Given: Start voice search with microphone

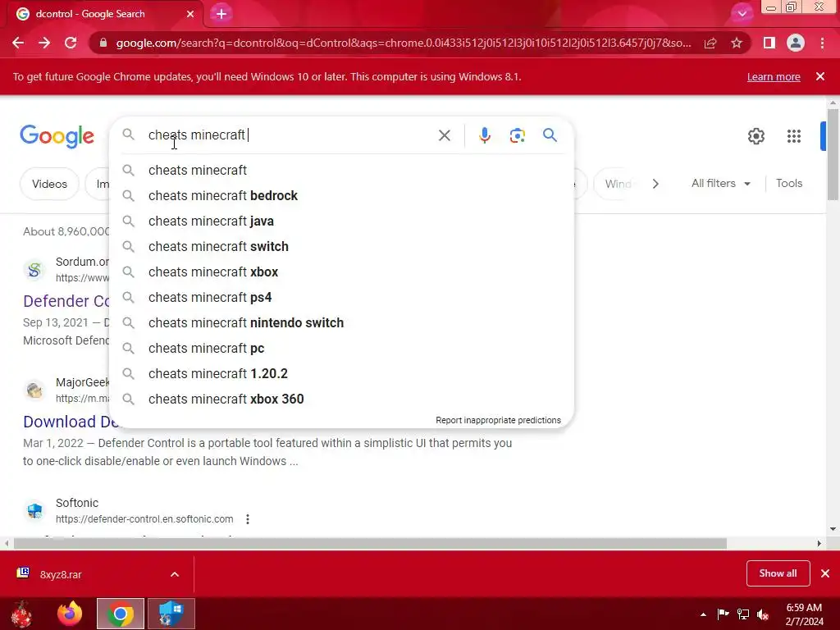Looking at the screenshot, I should pyautogui.click(x=484, y=135).
